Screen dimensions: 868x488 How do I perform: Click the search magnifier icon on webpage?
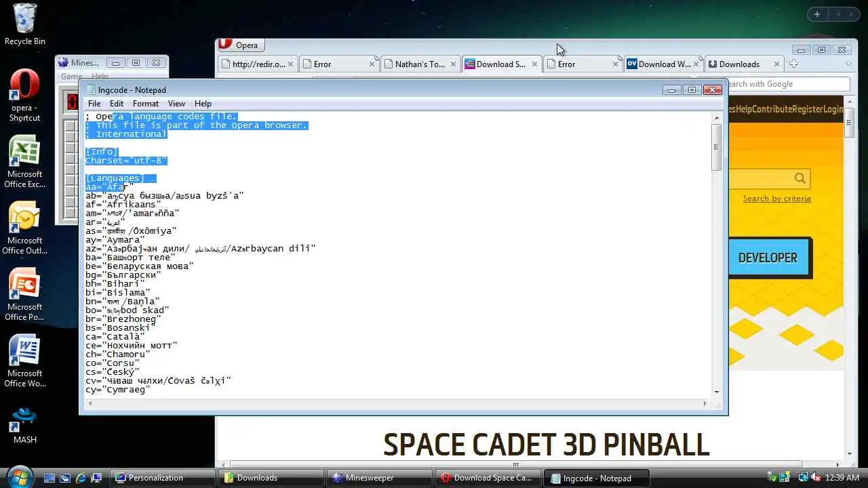pos(800,179)
